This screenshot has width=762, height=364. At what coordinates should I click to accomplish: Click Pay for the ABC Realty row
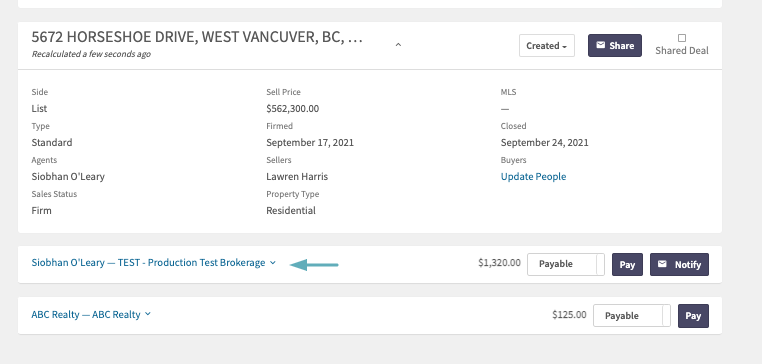(693, 316)
